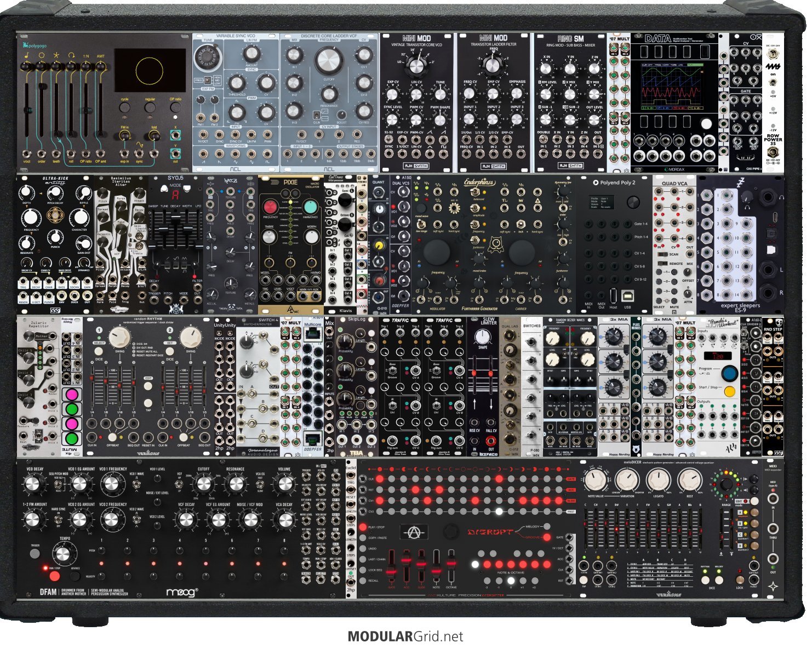Toggle the HARD SYNC switch on DFAM
The width and height of the screenshot is (812, 648).
(59, 519)
